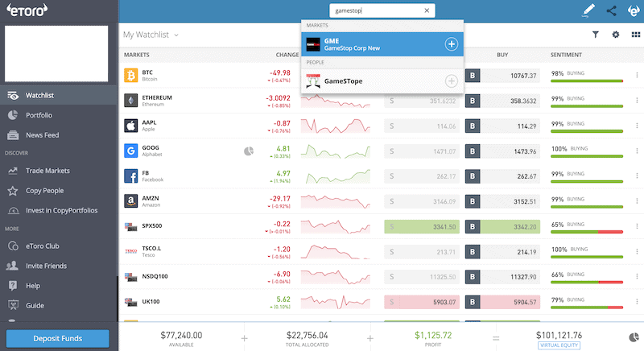Sell Ethereum at 351.6232
Image resolution: width=644 pixels, height=351 pixels.
point(422,101)
